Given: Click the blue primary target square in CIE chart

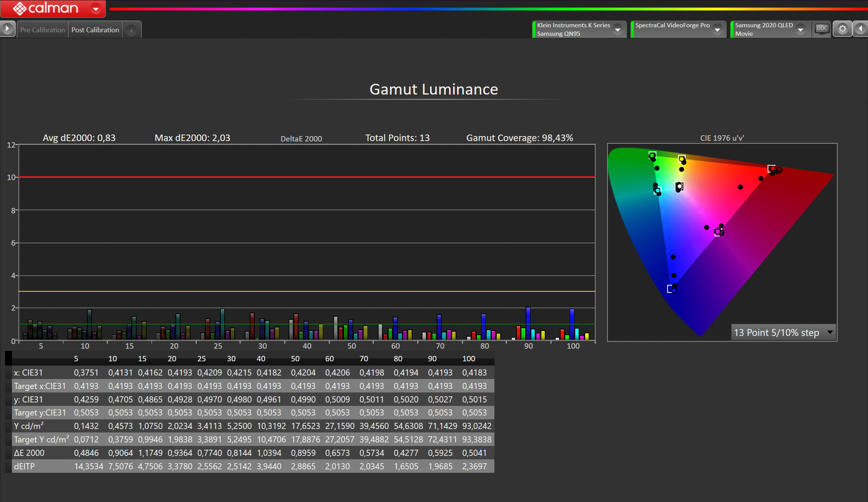Looking at the screenshot, I should 670,289.
